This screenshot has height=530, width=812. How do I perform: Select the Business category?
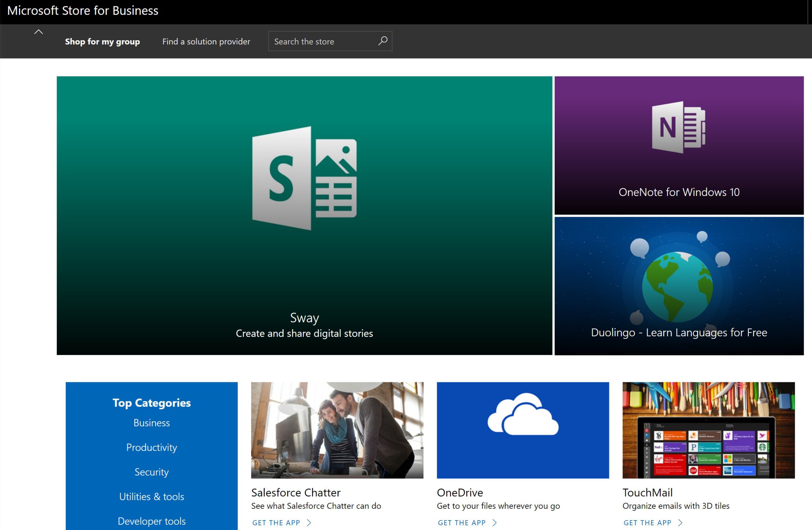pos(152,423)
